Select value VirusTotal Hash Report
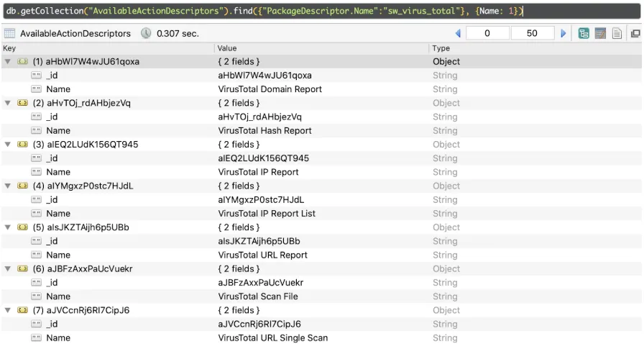 coord(264,131)
